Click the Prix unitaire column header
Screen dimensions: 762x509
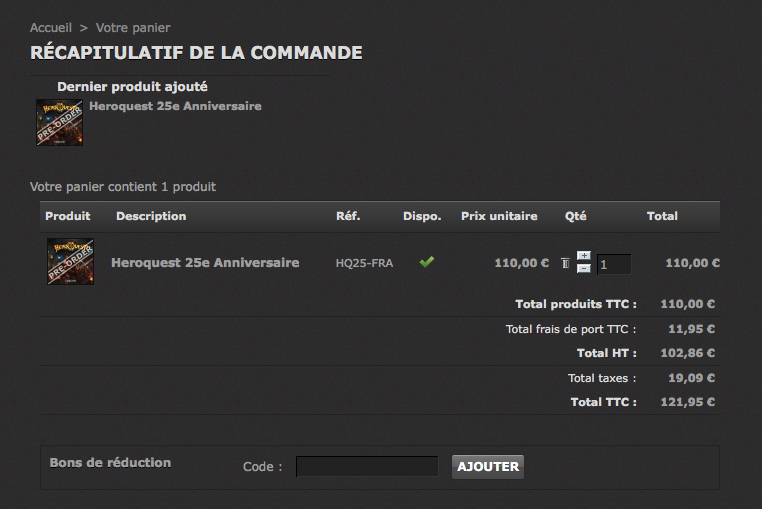[x=499, y=216]
